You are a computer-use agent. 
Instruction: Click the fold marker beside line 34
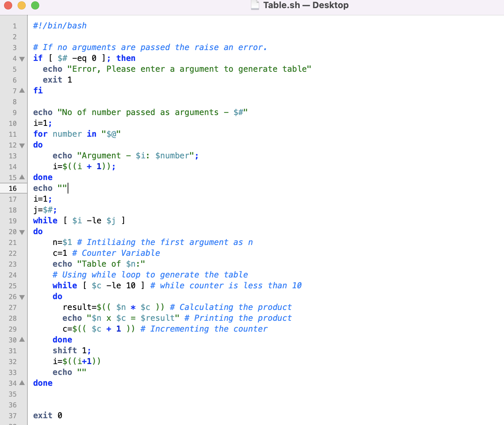(x=22, y=383)
